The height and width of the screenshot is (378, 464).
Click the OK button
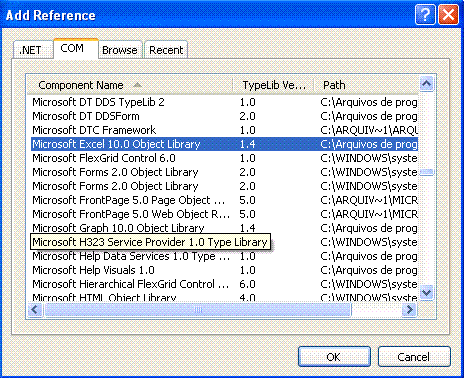coord(334,357)
